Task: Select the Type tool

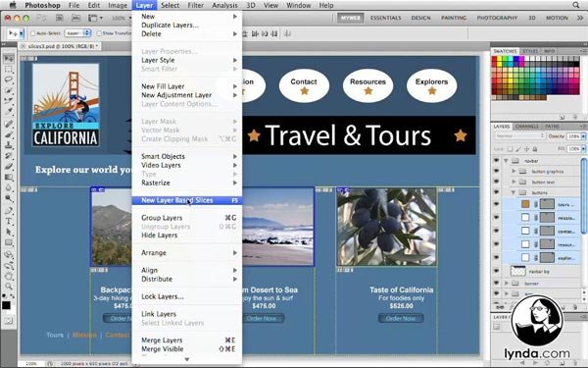Action: 8,221
